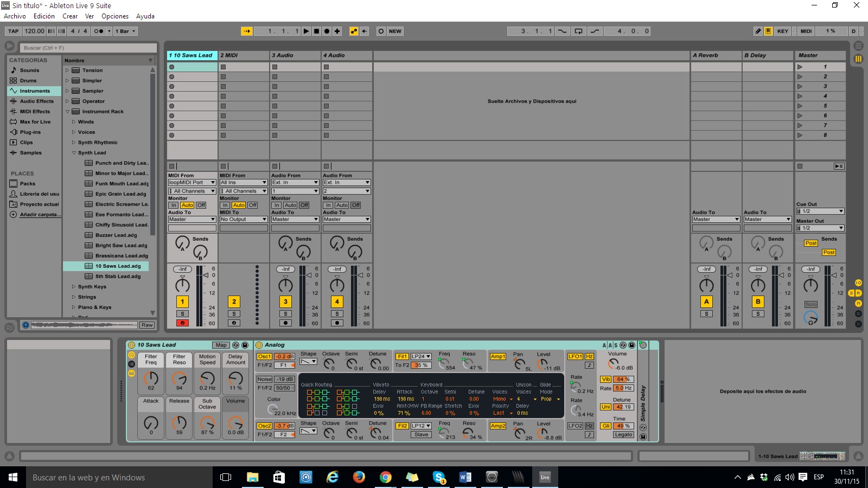Toggle the Draw Mode pencil icon
The height and width of the screenshot is (488, 868).
[x=758, y=31]
